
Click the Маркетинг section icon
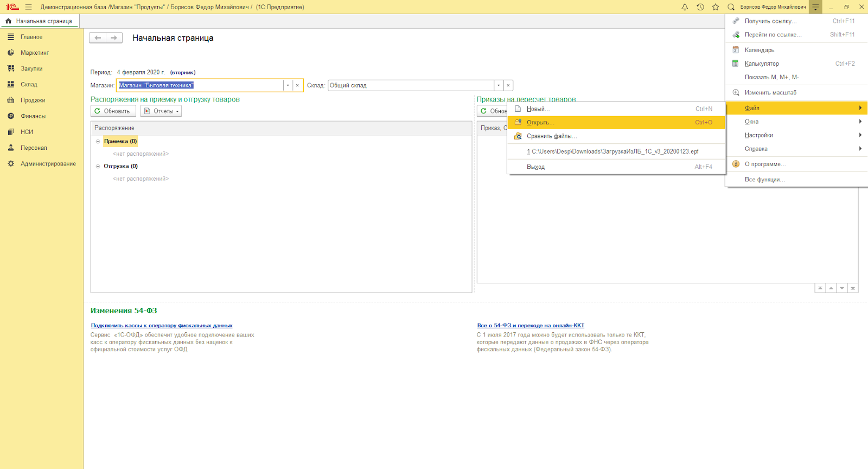point(11,53)
